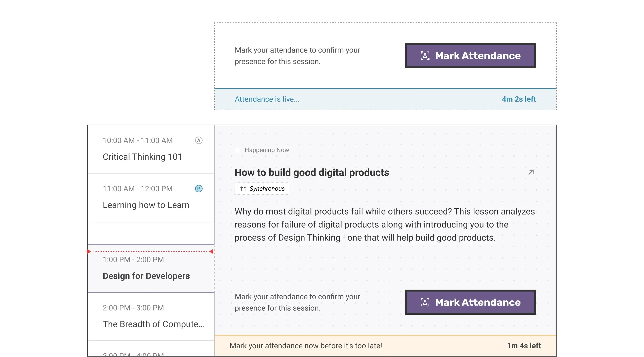Click Mark Attendance above the warning banner
The height and width of the screenshot is (357, 644).
pos(470,302)
